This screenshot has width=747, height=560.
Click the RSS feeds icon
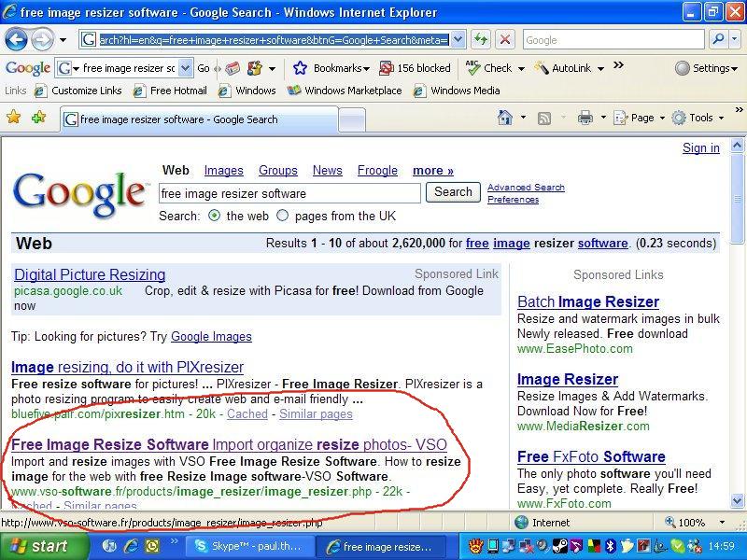tap(544, 118)
